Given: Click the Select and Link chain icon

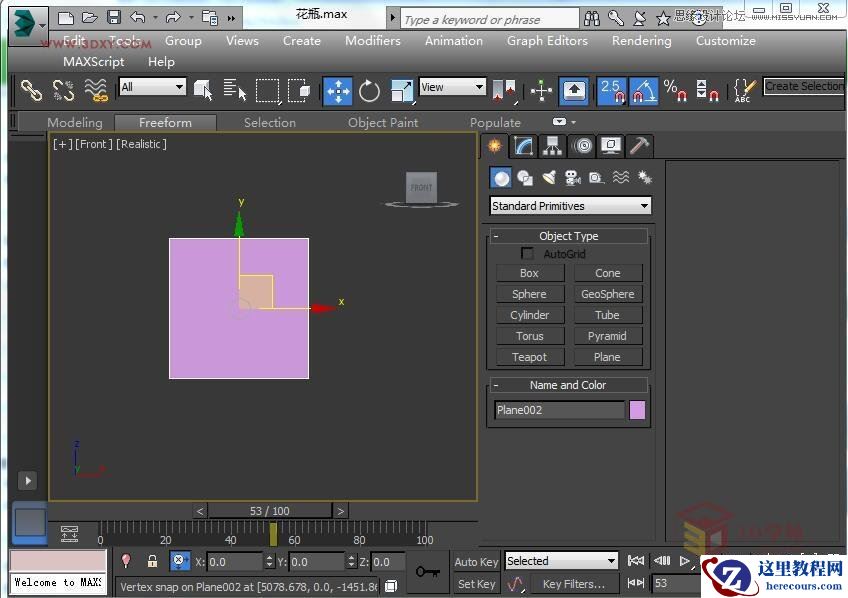Looking at the screenshot, I should click(32, 91).
